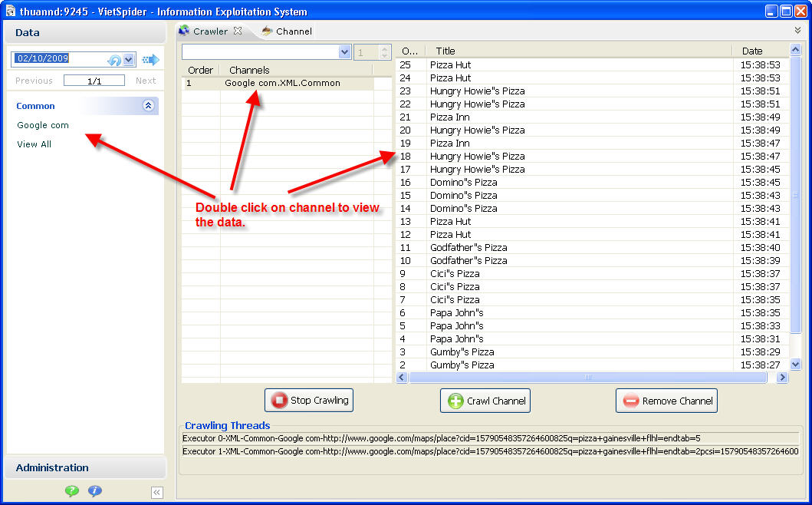Select order 25 Pizza Hut title

(451, 64)
